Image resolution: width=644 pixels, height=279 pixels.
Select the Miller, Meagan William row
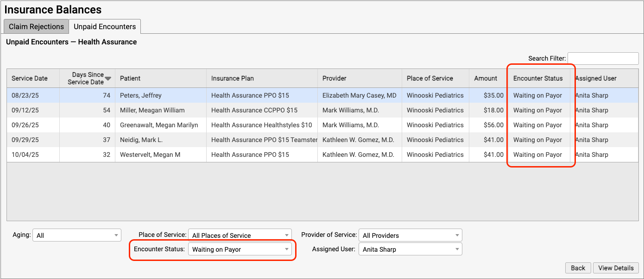point(152,110)
